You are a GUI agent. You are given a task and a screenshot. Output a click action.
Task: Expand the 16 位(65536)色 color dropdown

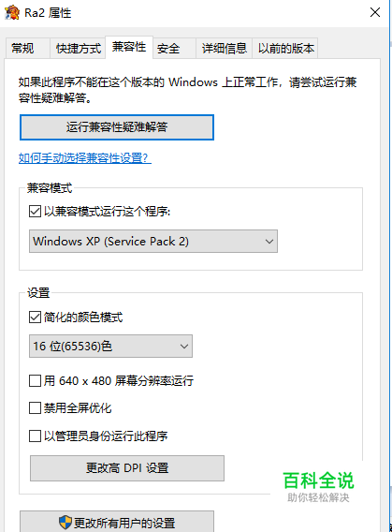click(110, 346)
